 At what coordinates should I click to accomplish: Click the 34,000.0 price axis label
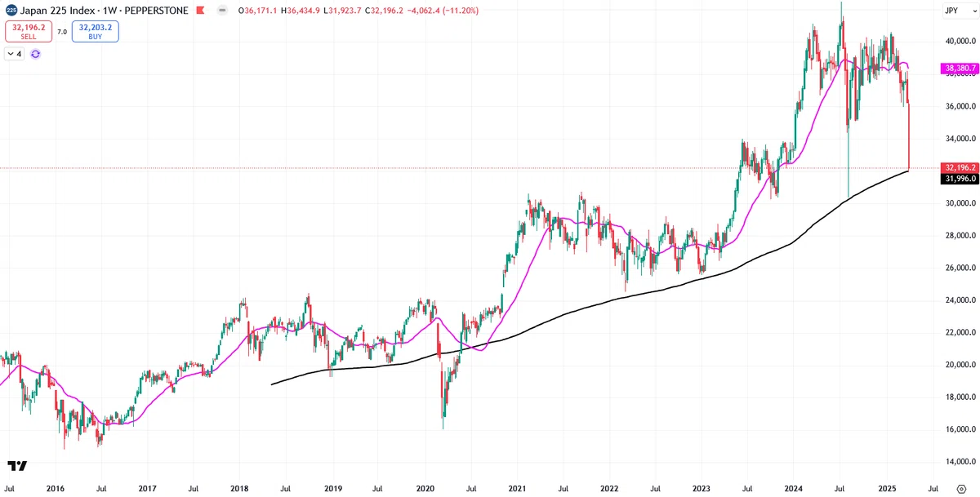pyautogui.click(x=960, y=138)
